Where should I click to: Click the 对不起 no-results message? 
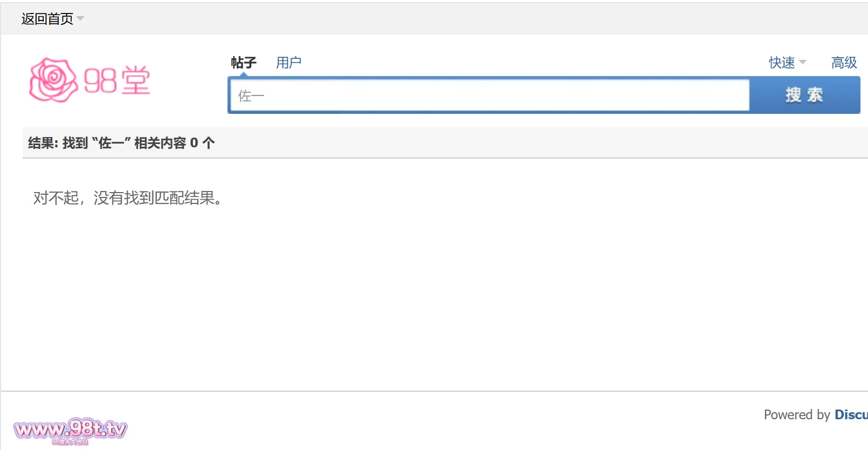click(x=128, y=198)
